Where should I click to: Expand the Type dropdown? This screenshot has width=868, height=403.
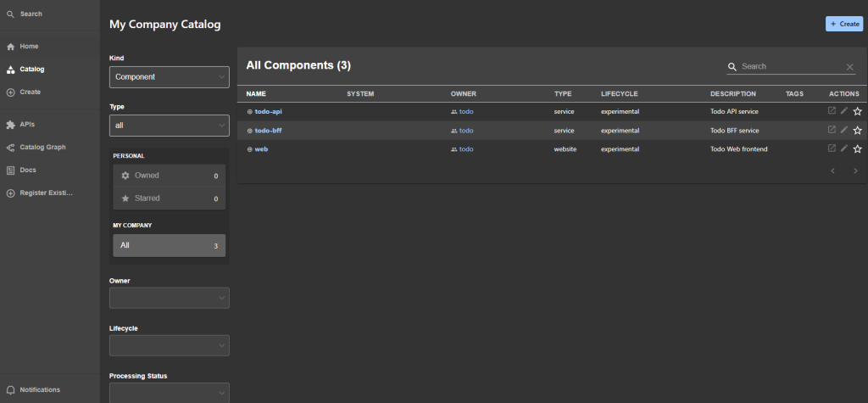pyautogui.click(x=170, y=126)
